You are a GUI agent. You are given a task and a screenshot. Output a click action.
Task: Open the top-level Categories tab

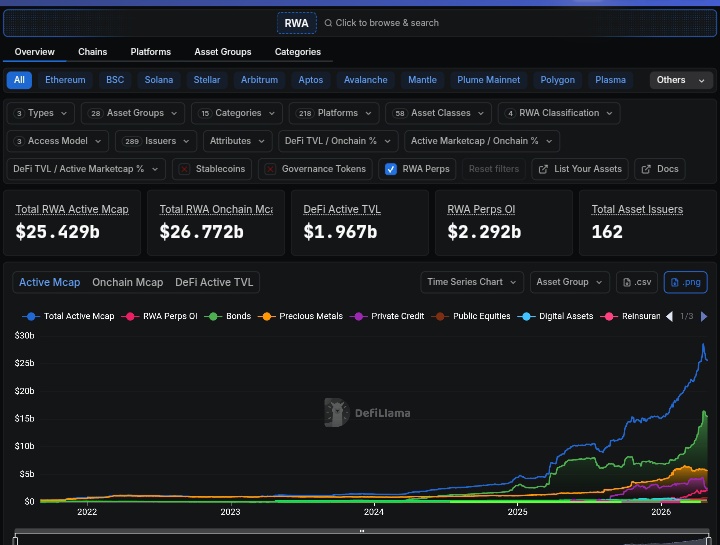tap(298, 52)
